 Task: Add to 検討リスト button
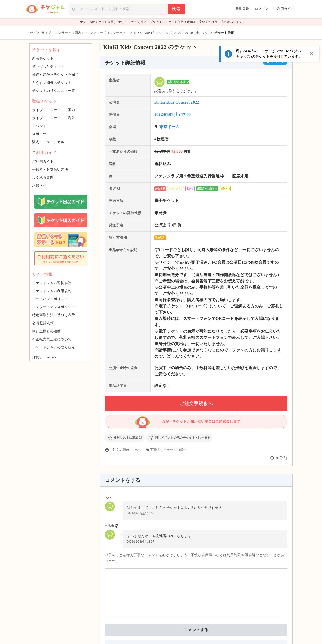125,438
